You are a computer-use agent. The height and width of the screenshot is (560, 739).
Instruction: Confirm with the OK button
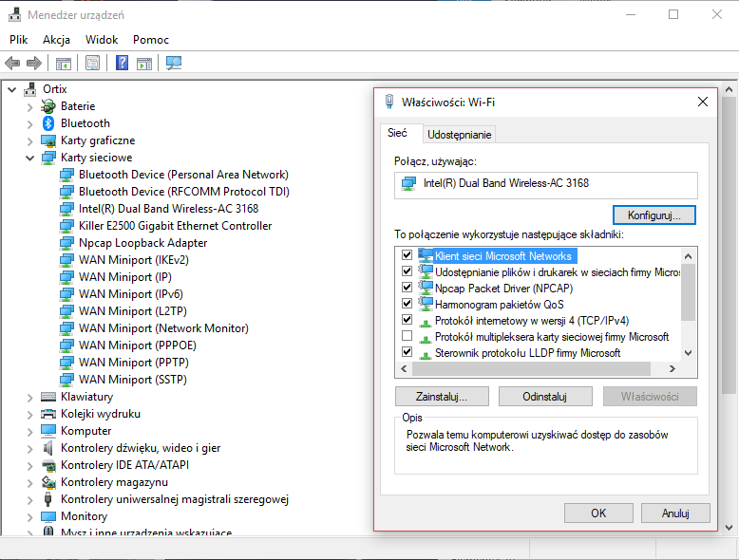[598, 513]
